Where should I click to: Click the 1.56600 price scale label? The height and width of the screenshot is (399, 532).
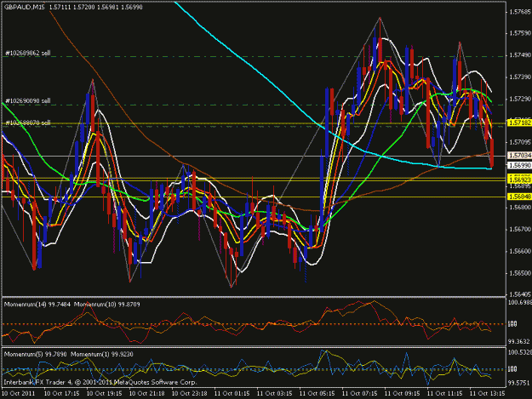(520, 251)
